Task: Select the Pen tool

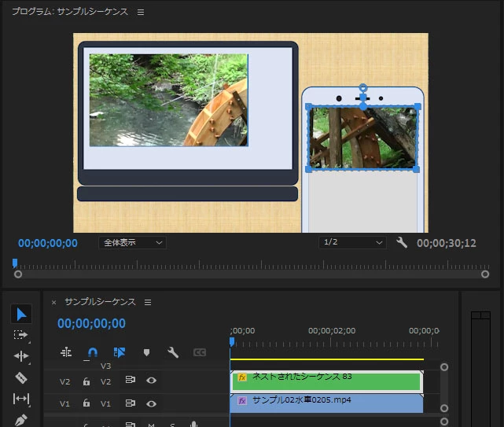Action: tap(21, 420)
